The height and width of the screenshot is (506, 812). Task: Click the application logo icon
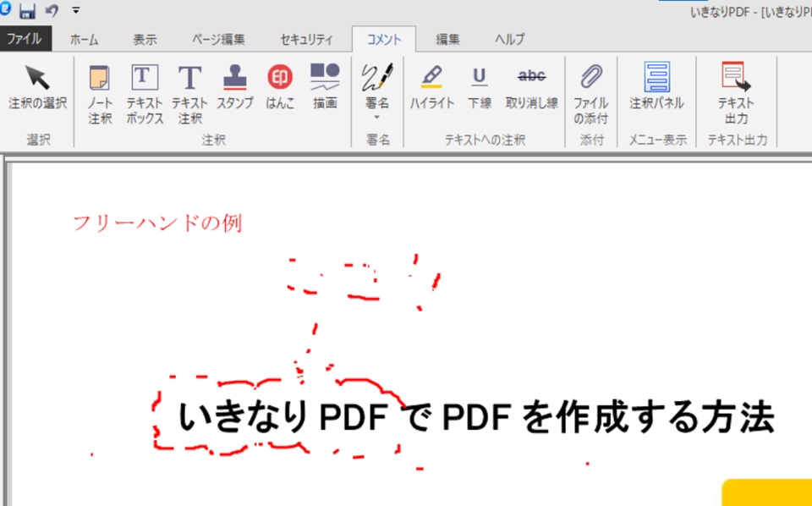click(x=5, y=9)
